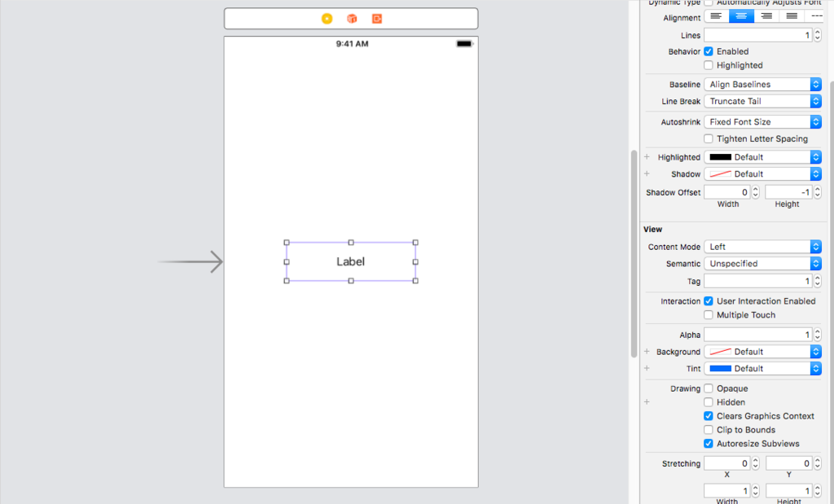Click the Stretching X field
This screenshot has height=504, width=834.
[727, 463]
